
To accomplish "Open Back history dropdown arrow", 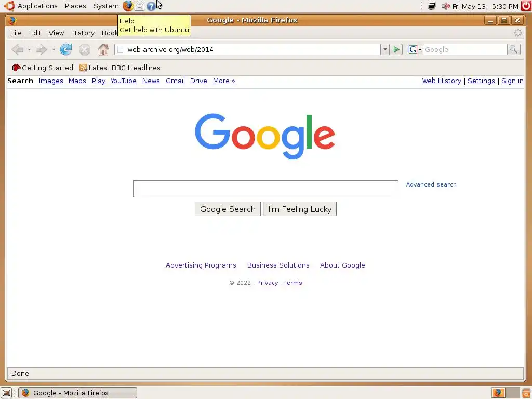I will click(29, 50).
